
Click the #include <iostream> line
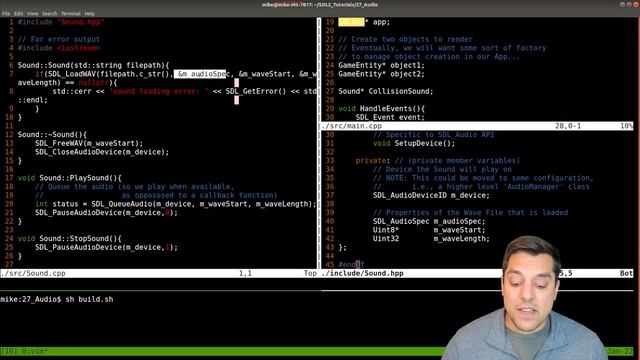click(x=59, y=48)
